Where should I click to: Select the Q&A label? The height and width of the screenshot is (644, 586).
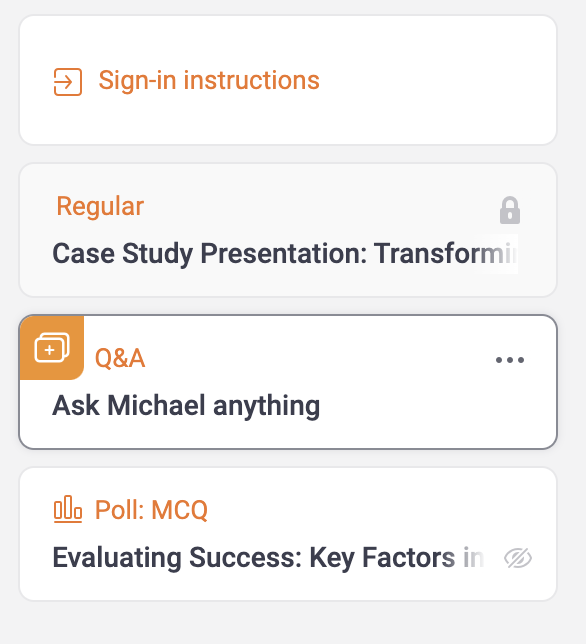pos(120,358)
